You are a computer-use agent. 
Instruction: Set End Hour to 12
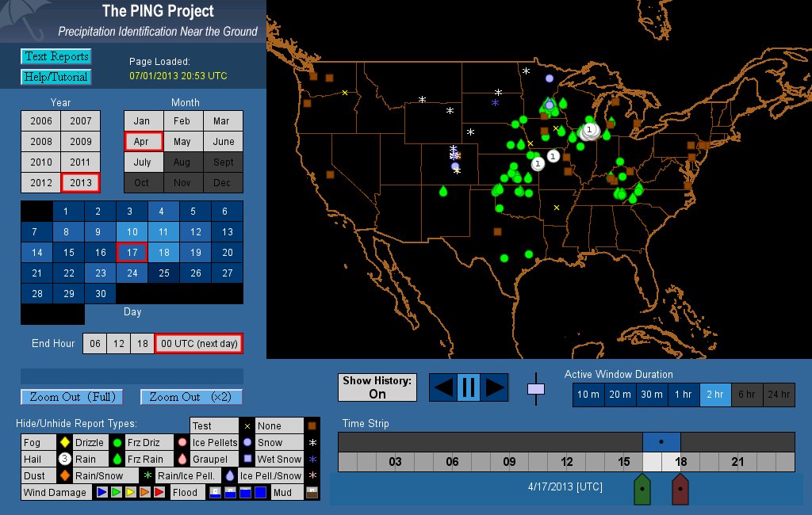118,343
